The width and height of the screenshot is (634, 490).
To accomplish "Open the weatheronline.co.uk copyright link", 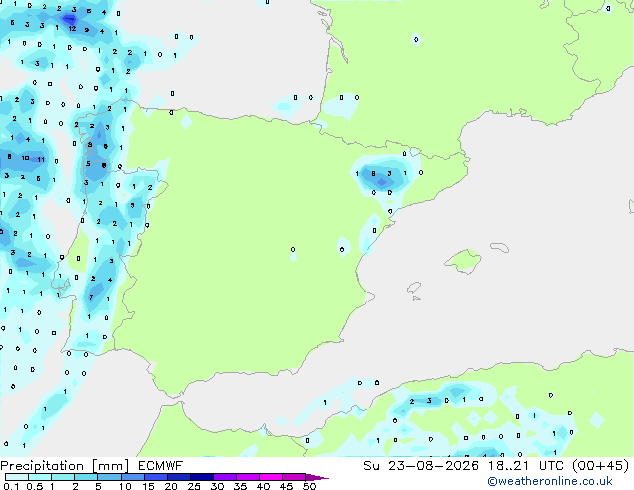I will click(550, 481).
